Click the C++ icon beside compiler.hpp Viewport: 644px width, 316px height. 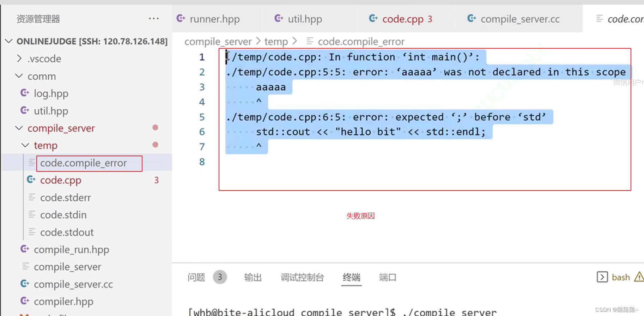(x=25, y=301)
